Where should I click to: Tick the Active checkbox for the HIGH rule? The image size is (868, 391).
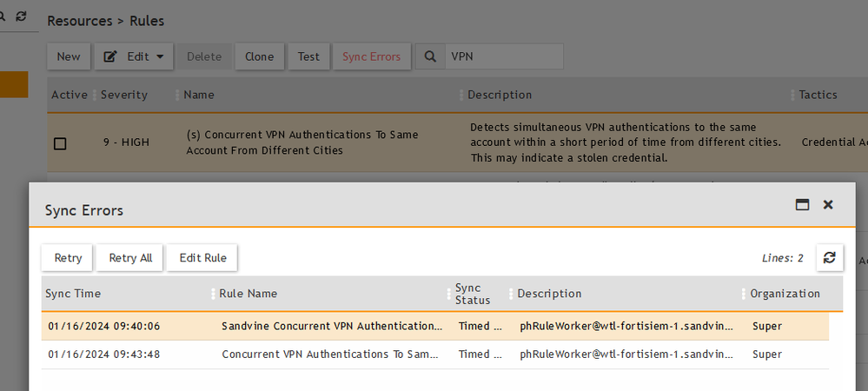(x=60, y=143)
